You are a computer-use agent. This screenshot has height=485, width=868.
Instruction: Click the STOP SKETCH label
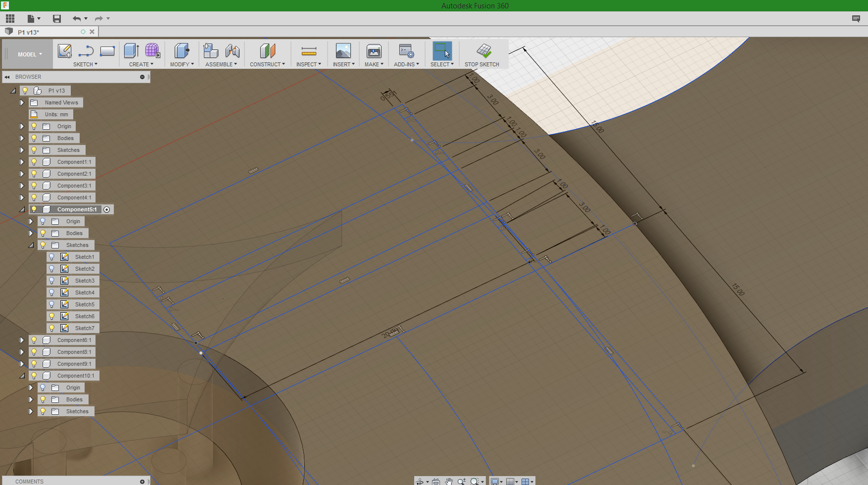pyautogui.click(x=482, y=64)
